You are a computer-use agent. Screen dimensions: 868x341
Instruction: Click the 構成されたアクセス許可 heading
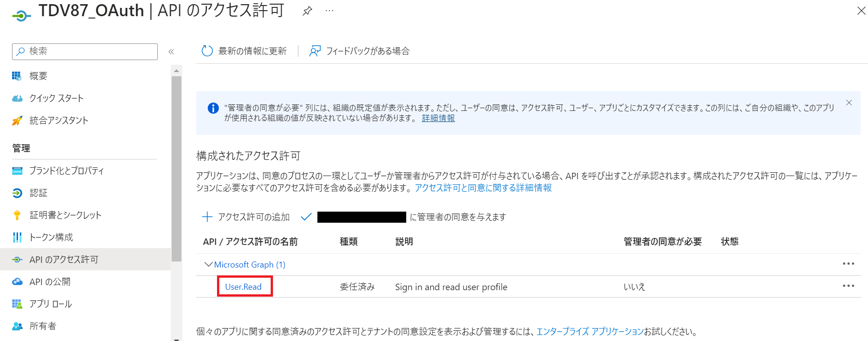tap(248, 156)
